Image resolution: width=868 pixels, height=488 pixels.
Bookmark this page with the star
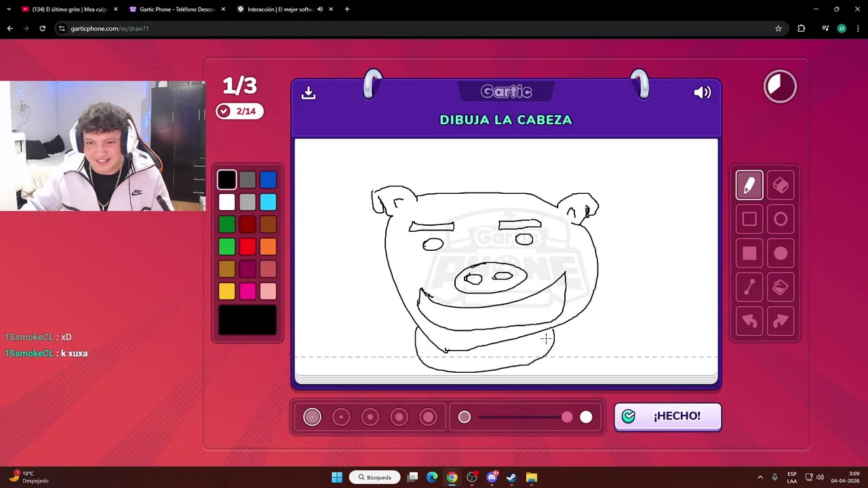778,28
